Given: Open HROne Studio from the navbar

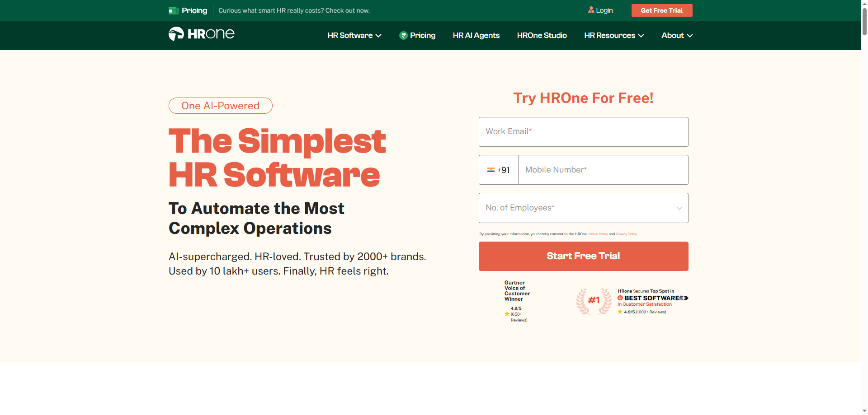Looking at the screenshot, I should click(x=542, y=36).
